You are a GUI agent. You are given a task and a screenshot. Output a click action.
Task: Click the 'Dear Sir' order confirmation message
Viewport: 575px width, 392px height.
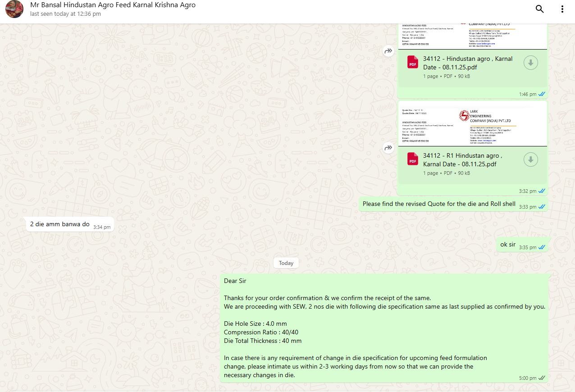[384, 328]
